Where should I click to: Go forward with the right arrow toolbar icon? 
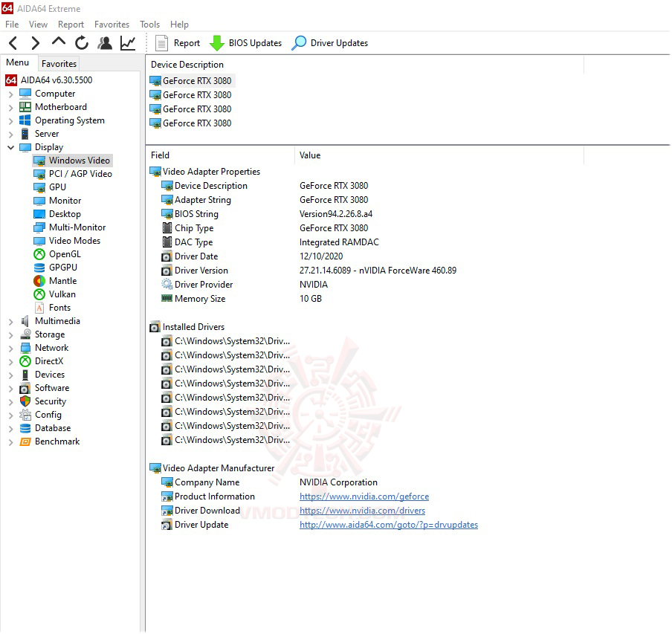[36, 43]
